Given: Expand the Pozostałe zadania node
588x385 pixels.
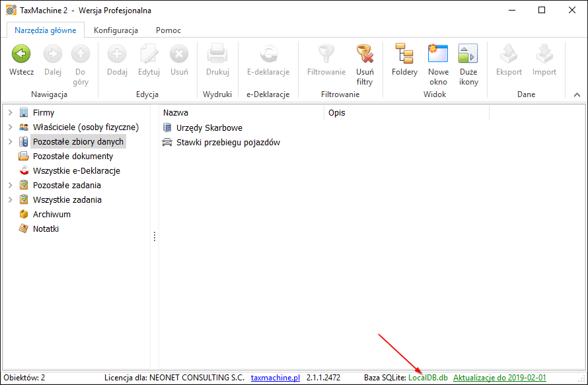Looking at the screenshot, I should click(10, 186).
